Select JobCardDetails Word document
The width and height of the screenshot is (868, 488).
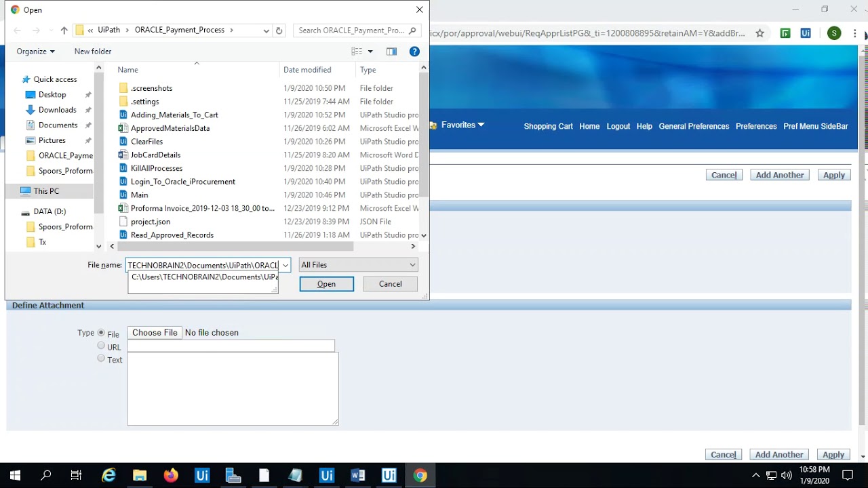(155, 155)
